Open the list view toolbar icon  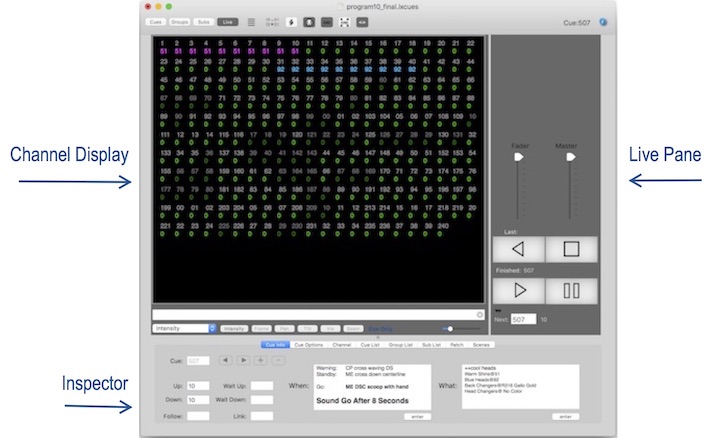(x=251, y=22)
